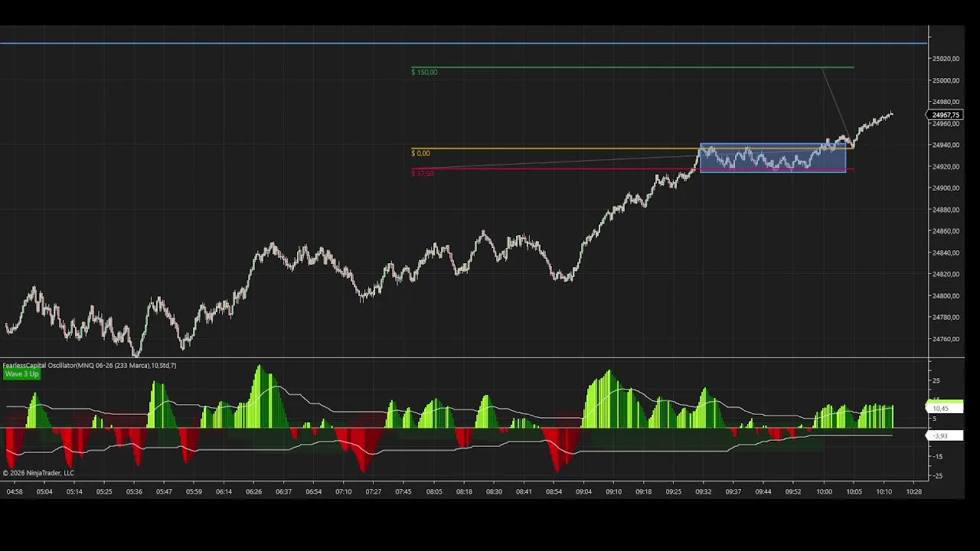Select the $37,50 stop loss label
The height and width of the screenshot is (551, 980).
pos(423,174)
